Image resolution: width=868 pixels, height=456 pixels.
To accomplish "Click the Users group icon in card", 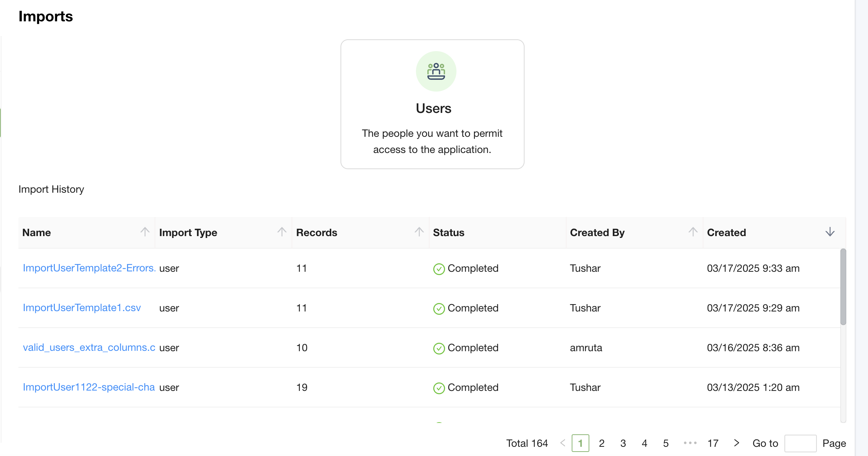I will pos(436,71).
